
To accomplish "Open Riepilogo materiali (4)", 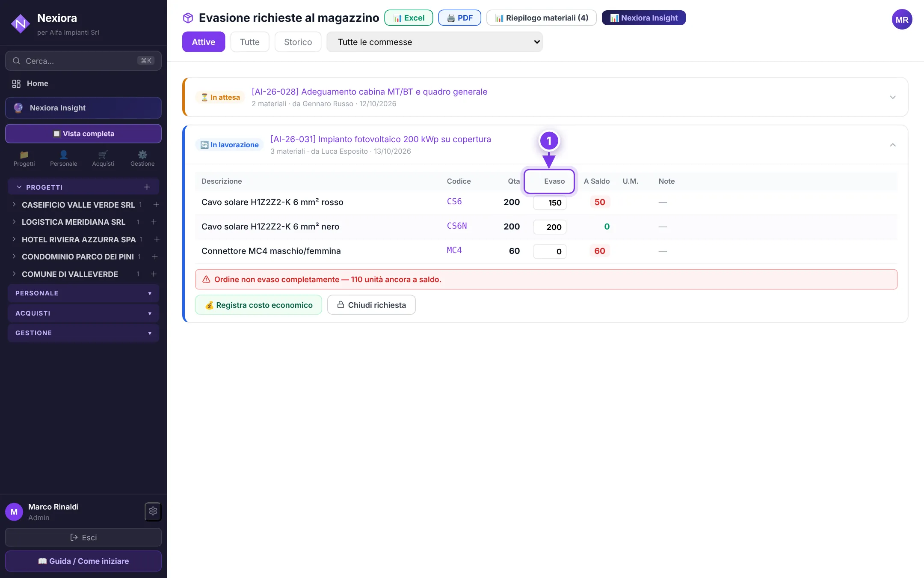I will tap(542, 18).
